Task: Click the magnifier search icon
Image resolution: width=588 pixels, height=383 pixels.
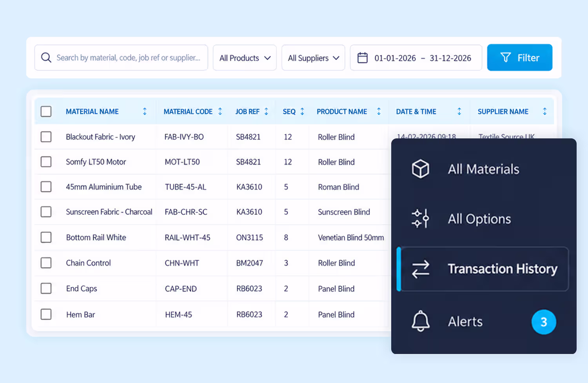Action: 46,58
